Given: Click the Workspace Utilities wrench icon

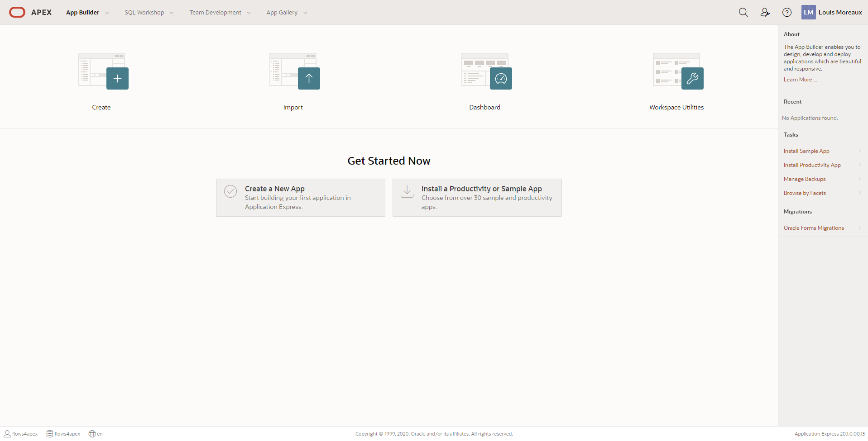Looking at the screenshot, I should (x=692, y=78).
